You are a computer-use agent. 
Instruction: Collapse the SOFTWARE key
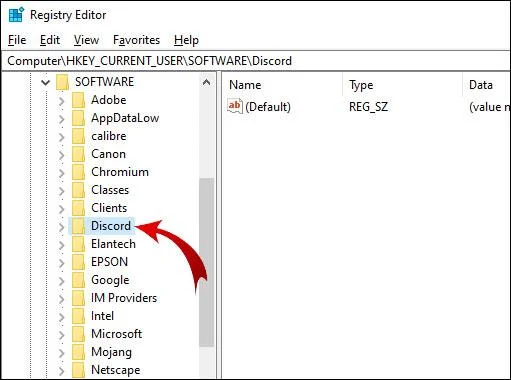point(45,82)
